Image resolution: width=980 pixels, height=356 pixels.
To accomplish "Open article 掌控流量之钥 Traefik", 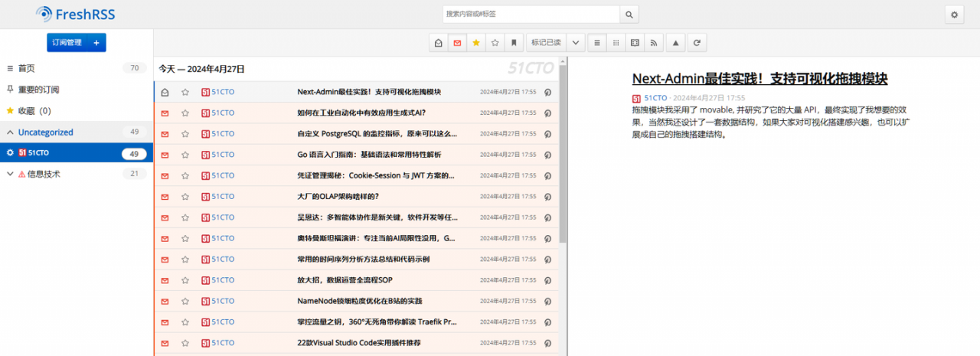I will coord(377,322).
